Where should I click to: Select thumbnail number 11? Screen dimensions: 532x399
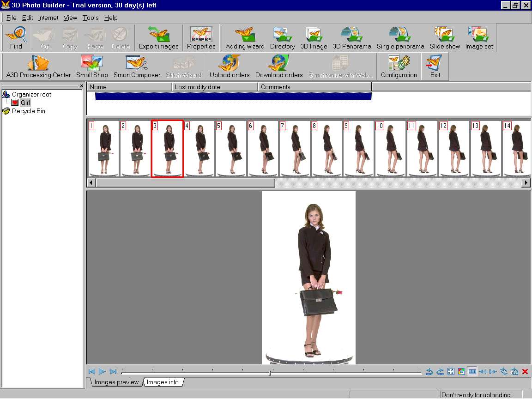click(x=423, y=149)
